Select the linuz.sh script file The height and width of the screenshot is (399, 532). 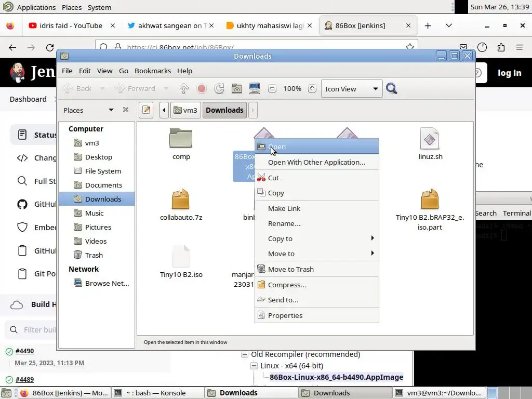pos(430,143)
